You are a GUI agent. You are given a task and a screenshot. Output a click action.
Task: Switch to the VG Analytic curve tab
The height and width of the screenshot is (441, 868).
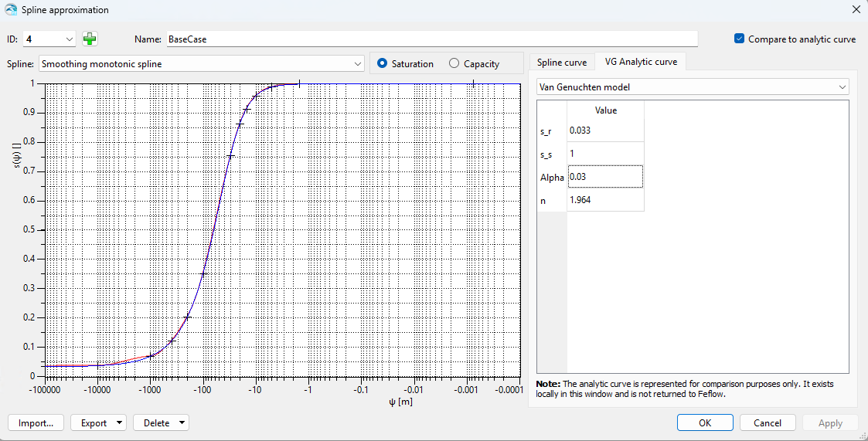coord(641,62)
